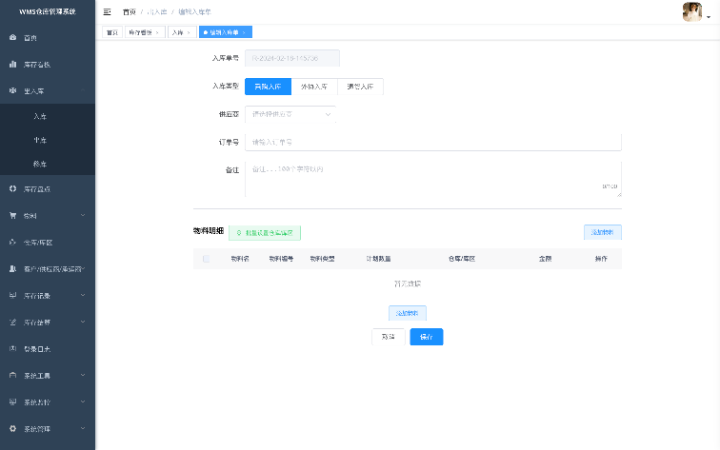Click the 添加物料 button below the empty table
This screenshot has width=720, height=450.
pyautogui.click(x=407, y=313)
